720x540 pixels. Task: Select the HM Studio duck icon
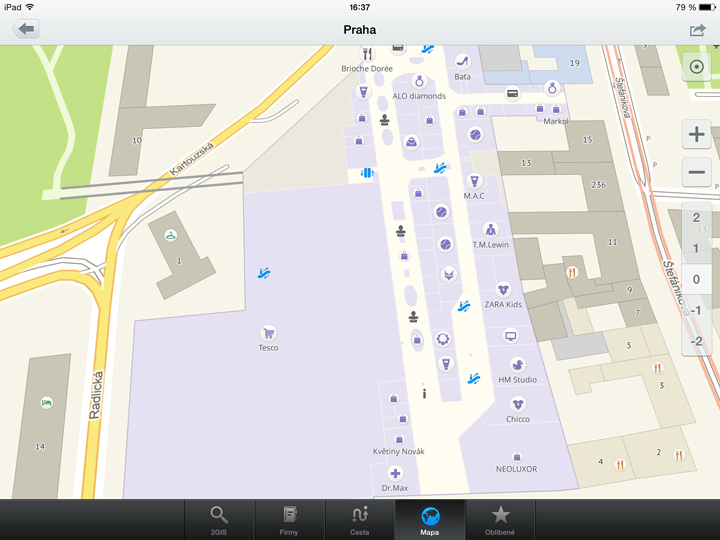pyautogui.click(x=517, y=365)
